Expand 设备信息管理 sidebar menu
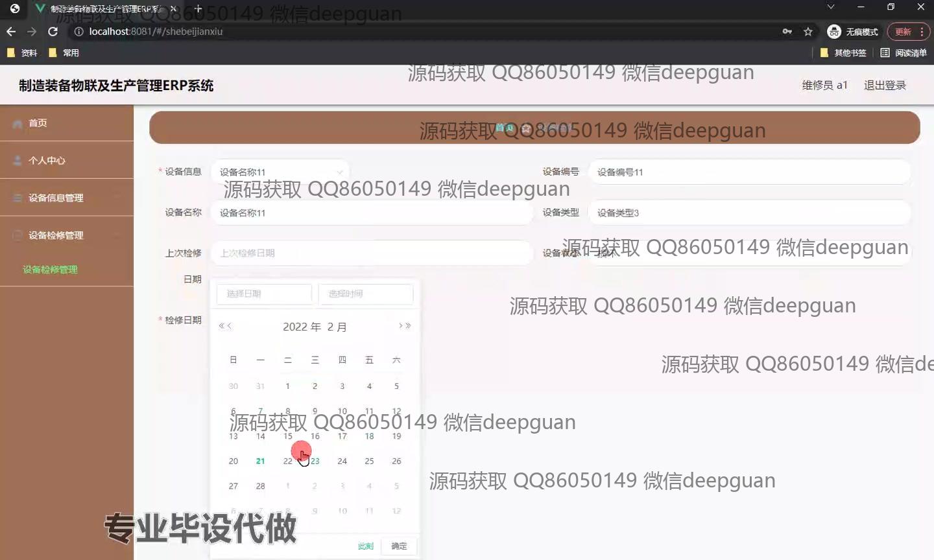 56,198
